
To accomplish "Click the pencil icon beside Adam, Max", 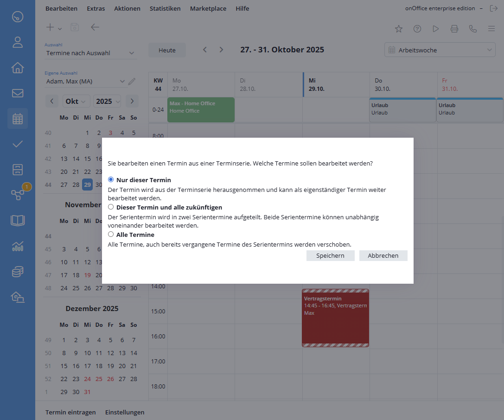I will [132, 82].
